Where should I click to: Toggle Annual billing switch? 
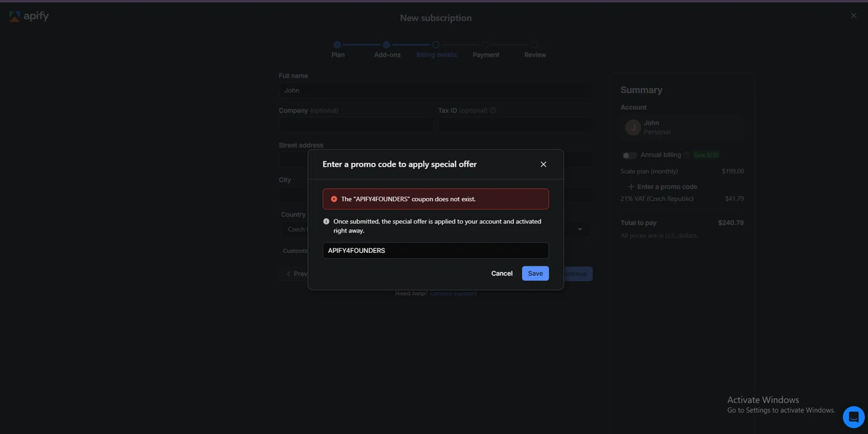click(629, 155)
